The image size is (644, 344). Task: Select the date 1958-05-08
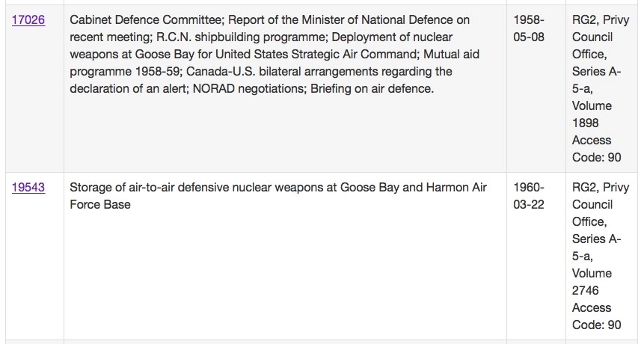click(529, 28)
